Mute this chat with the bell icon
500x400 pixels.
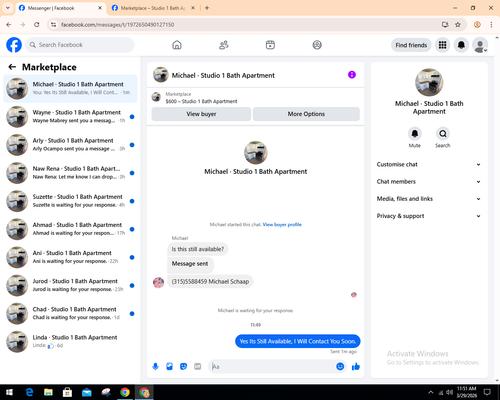click(x=415, y=134)
